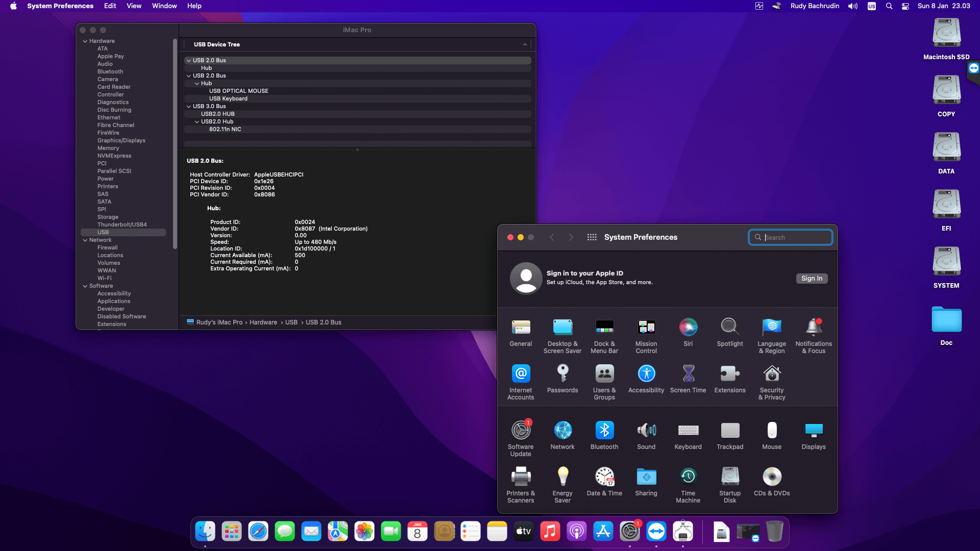Image resolution: width=980 pixels, height=551 pixels.
Task: Collapse the USB Device Tree header chevron
Action: (525, 45)
